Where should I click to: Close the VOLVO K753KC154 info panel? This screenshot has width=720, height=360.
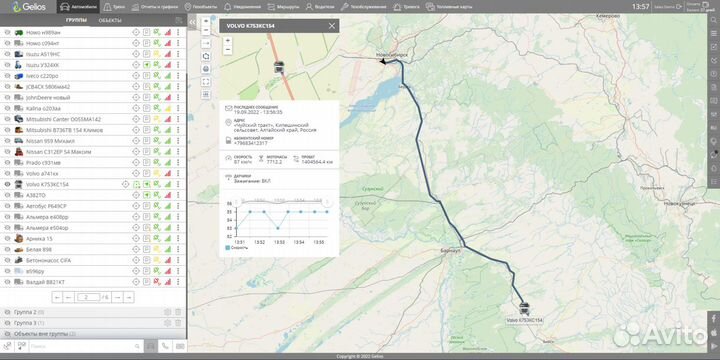(x=332, y=26)
